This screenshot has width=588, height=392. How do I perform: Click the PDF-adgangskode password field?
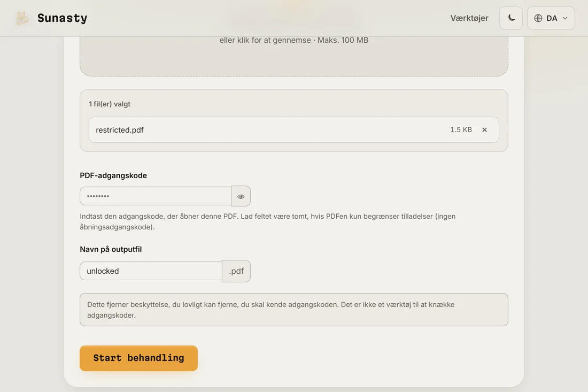click(155, 196)
